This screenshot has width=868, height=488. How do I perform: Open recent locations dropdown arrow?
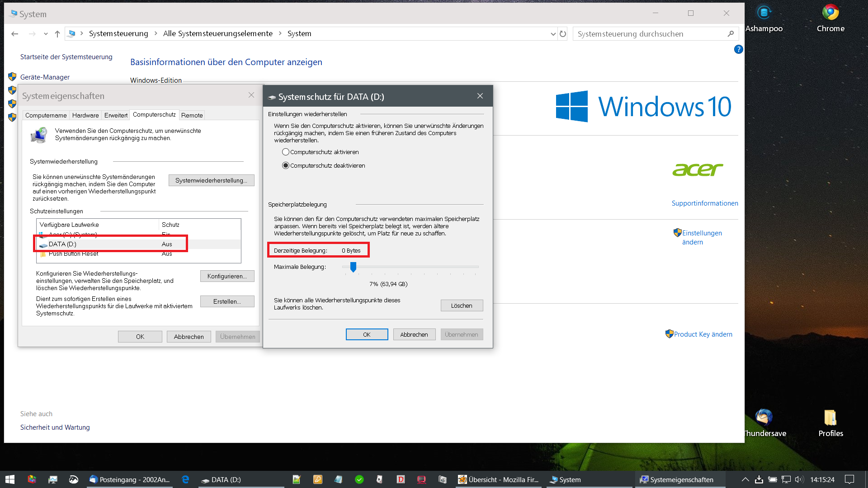point(46,34)
